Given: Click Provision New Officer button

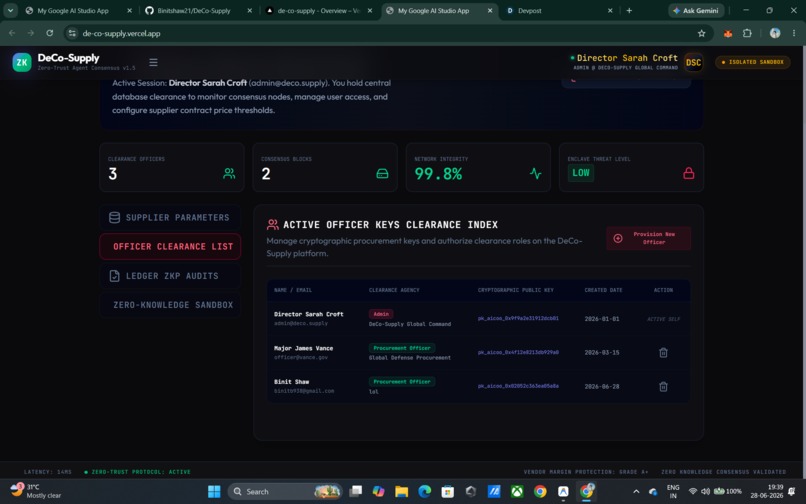Looking at the screenshot, I should pos(648,238).
